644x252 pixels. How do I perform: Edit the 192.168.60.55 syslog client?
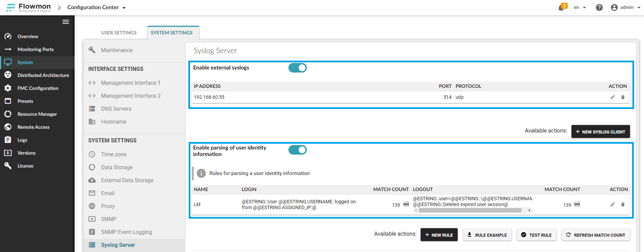(x=612, y=97)
